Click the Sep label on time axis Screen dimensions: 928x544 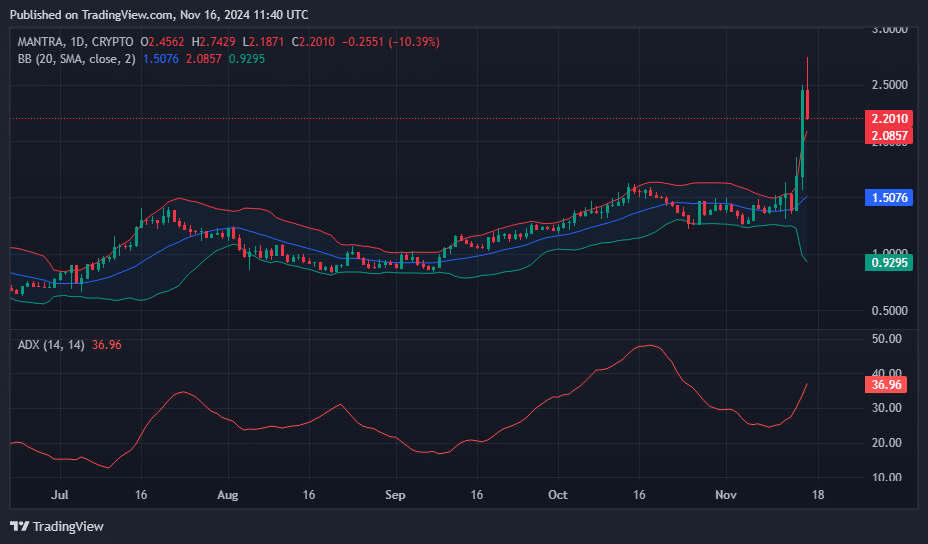(395, 495)
